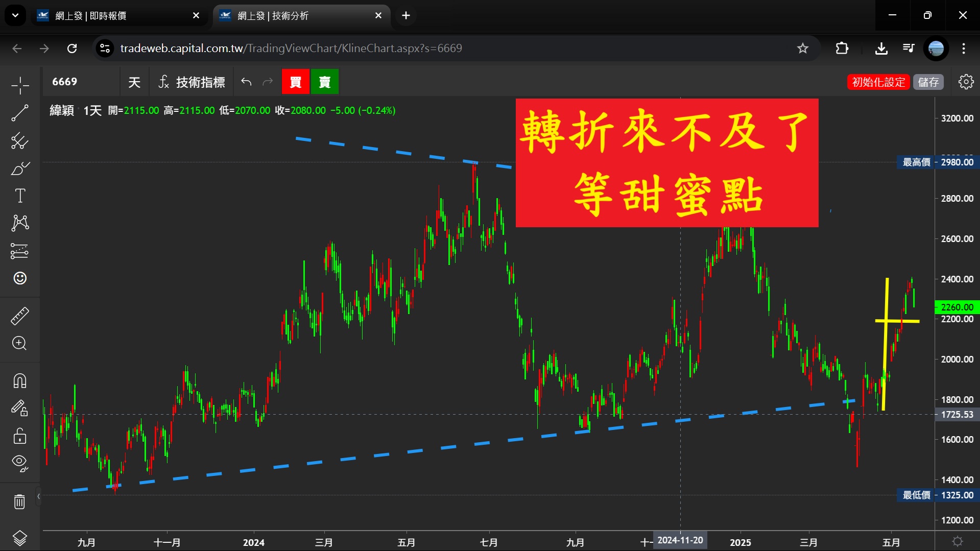The width and height of the screenshot is (980, 551).
Task: Open browser extensions puzzle icon
Action: tap(842, 49)
